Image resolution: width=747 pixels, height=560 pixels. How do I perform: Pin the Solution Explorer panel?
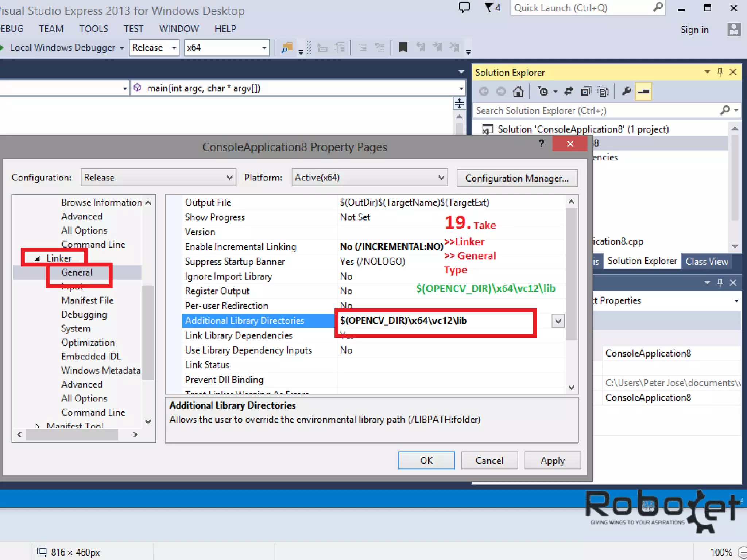click(720, 72)
